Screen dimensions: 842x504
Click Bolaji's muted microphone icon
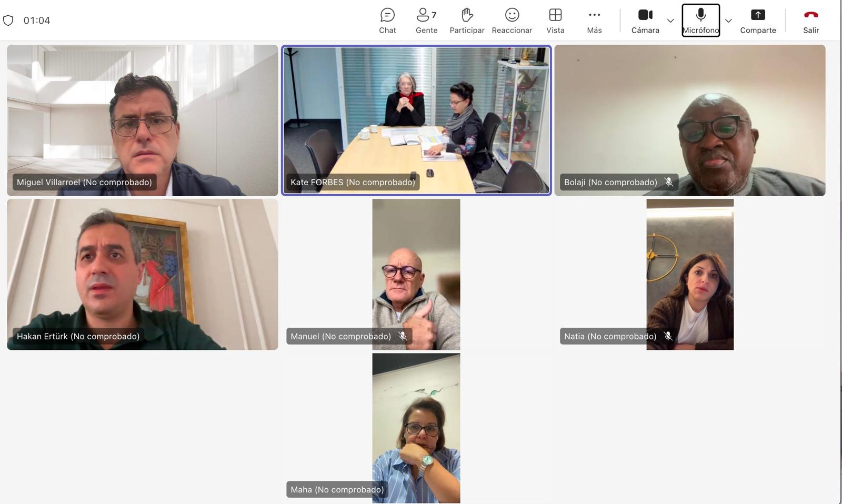coord(669,182)
